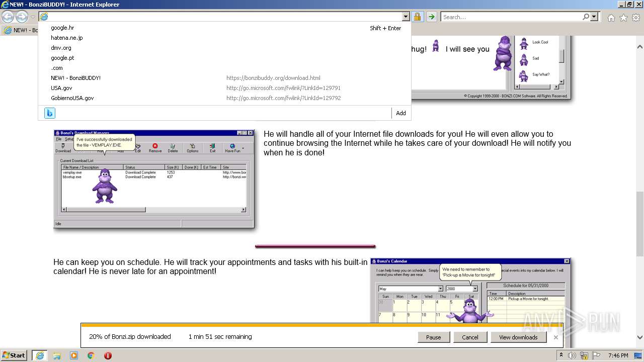Click the download progress bar
The width and height of the screenshot is (644, 362).
click(x=322, y=325)
